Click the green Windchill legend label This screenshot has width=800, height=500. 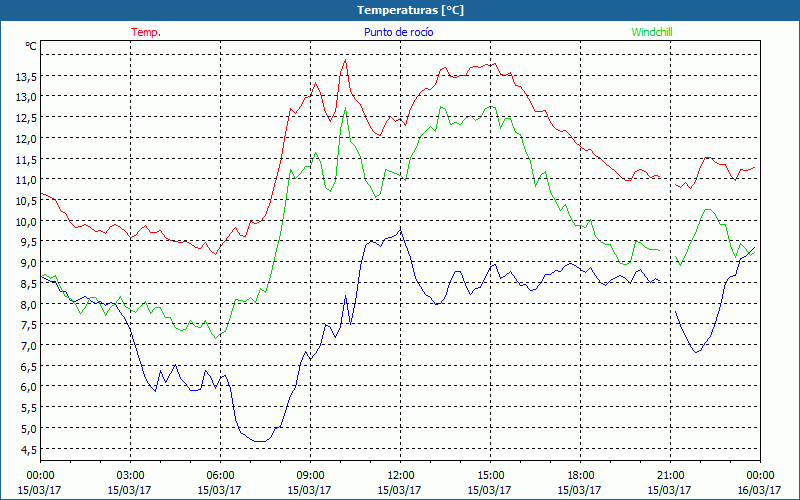click(652, 32)
